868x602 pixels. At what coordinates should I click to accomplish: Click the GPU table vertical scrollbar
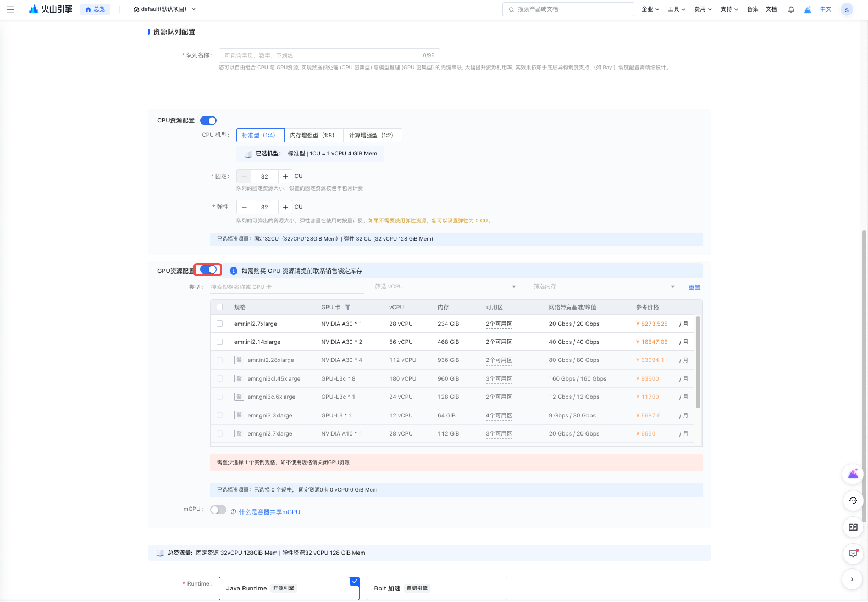(698, 362)
